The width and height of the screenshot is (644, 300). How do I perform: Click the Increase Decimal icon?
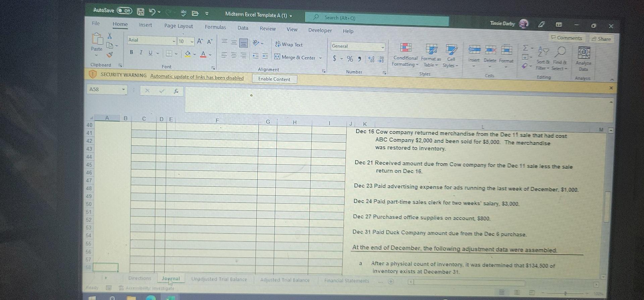(x=372, y=60)
